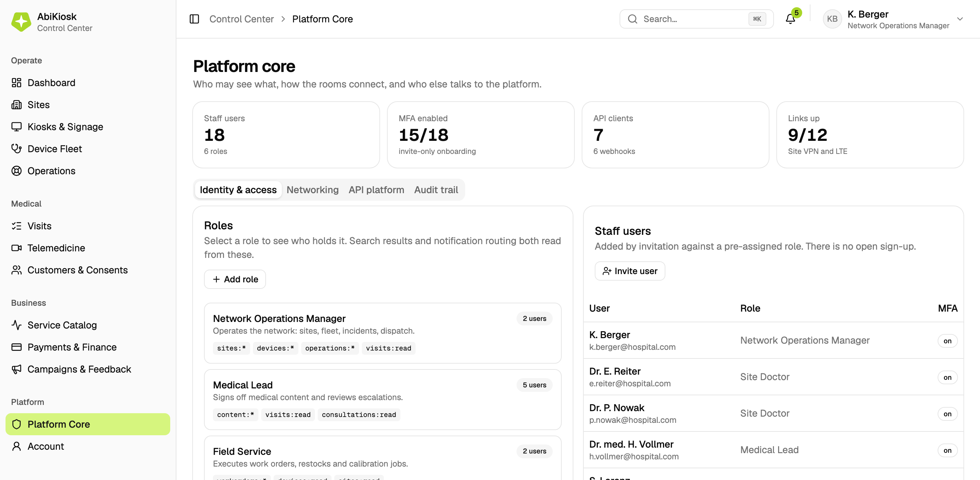This screenshot has width=980, height=480.
Task: Click the h.vollmer@hospital.com email
Action: pos(633,457)
